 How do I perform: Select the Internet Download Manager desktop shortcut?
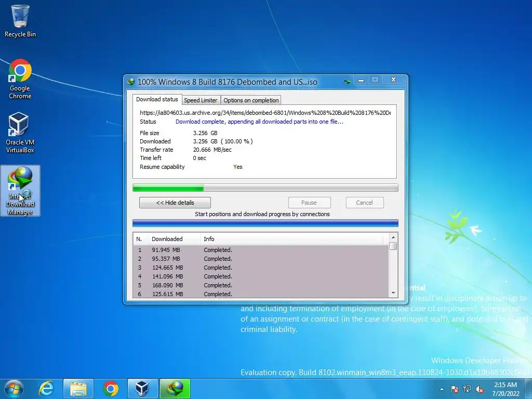coord(20,191)
